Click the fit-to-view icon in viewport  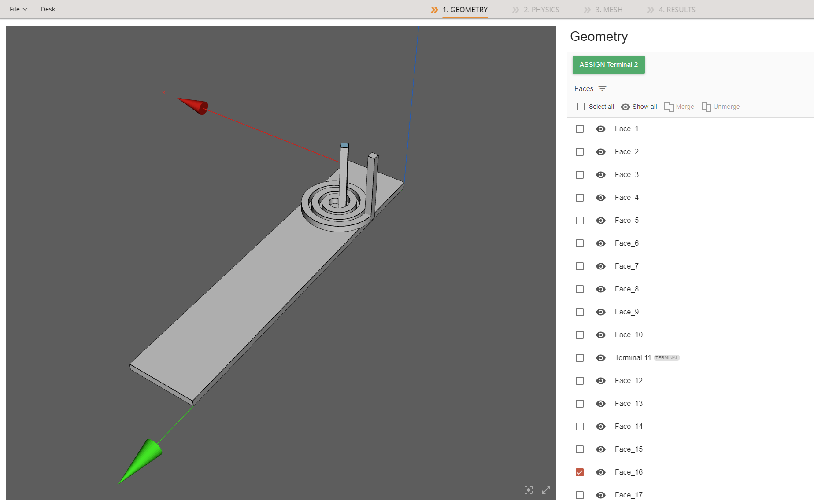529,490
